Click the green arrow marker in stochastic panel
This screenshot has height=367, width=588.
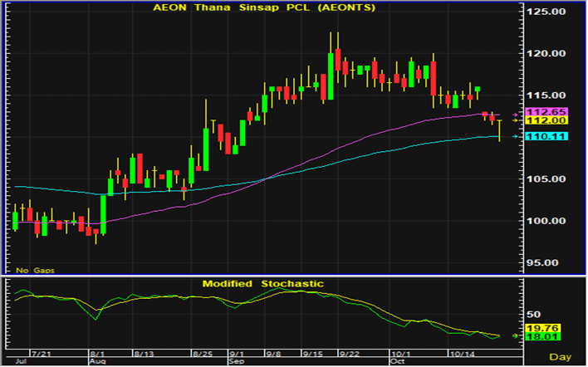pos(516,336)
